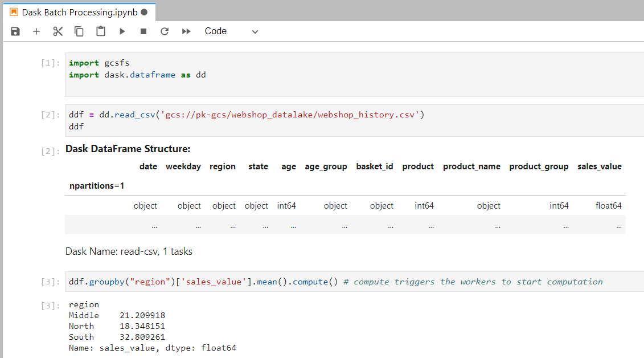Click the 'basket_id' column header

(x=375, y=166)
